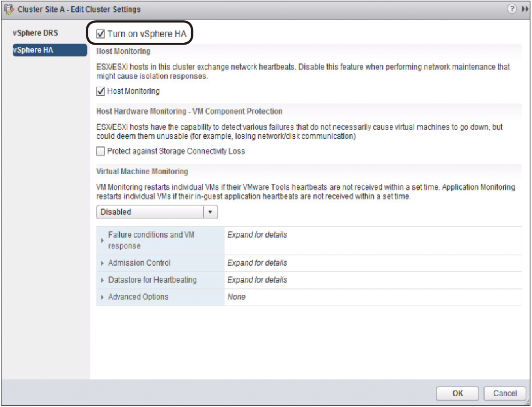Click 'Expand for details' beside Admission Control

[257, 263]
